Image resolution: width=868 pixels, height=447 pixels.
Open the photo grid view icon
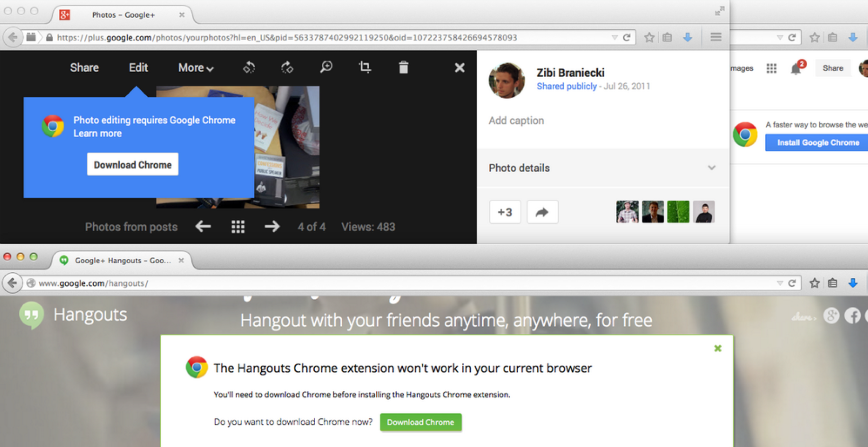tap(238, 227)
